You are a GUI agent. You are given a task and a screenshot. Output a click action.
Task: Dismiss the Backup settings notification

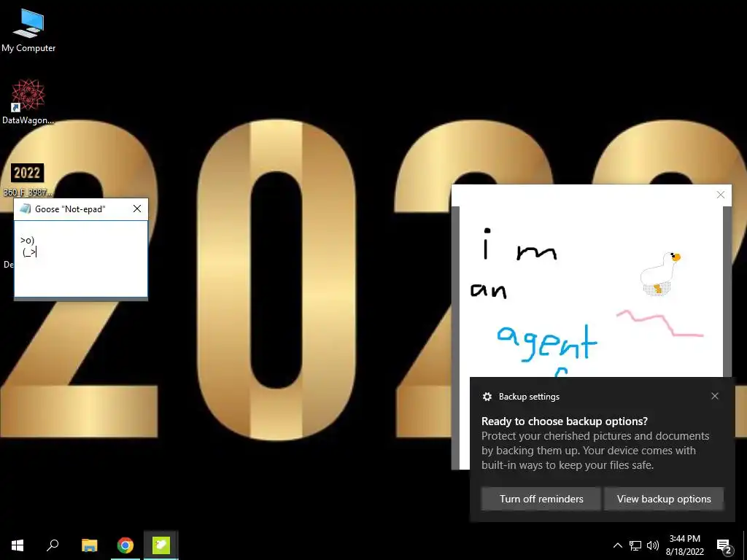[x=715, y=396]
